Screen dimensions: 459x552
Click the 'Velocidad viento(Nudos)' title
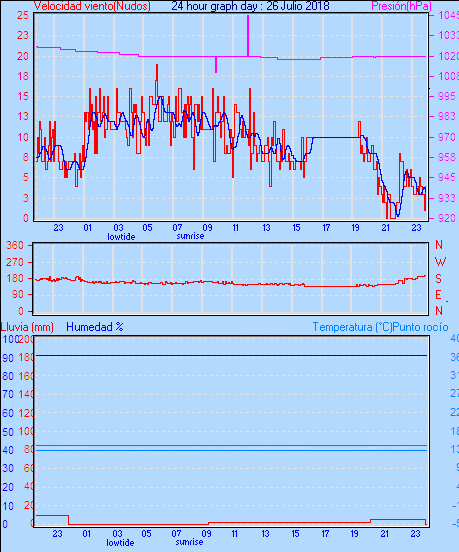point(92,6)
